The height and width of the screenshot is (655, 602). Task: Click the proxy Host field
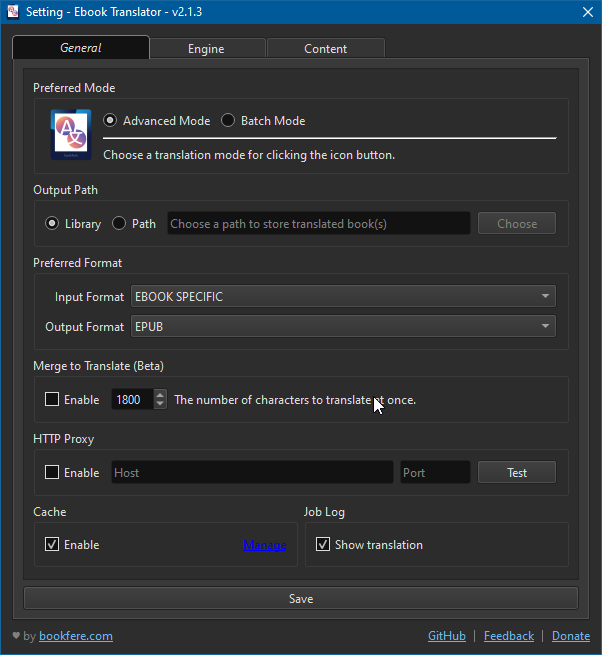pos(252,472)
